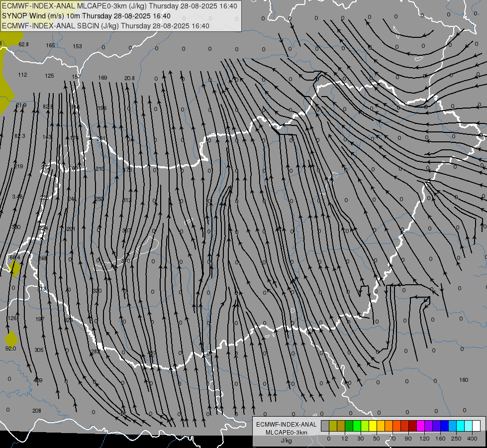This screenshot has height=448, width=487.
Task: Pick the bright green legend swatch
Action: point(357,426)
